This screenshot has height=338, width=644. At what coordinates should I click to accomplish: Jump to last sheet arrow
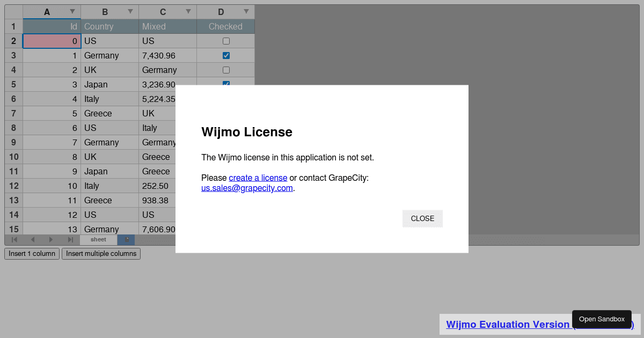click(70, 240)
